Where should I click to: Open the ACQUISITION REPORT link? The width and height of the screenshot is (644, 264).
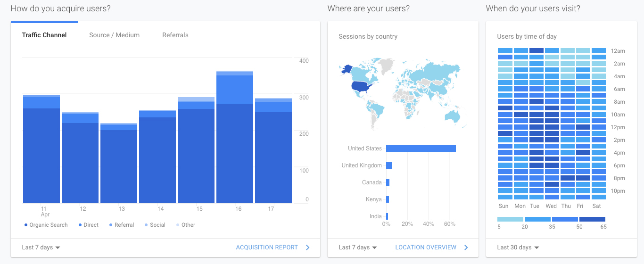pos(267,247)
